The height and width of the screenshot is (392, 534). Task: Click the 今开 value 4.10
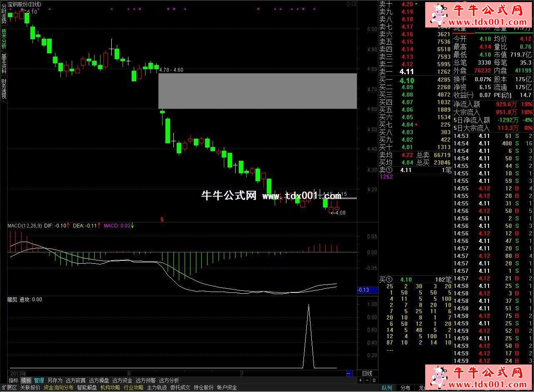tap(485, 39)
